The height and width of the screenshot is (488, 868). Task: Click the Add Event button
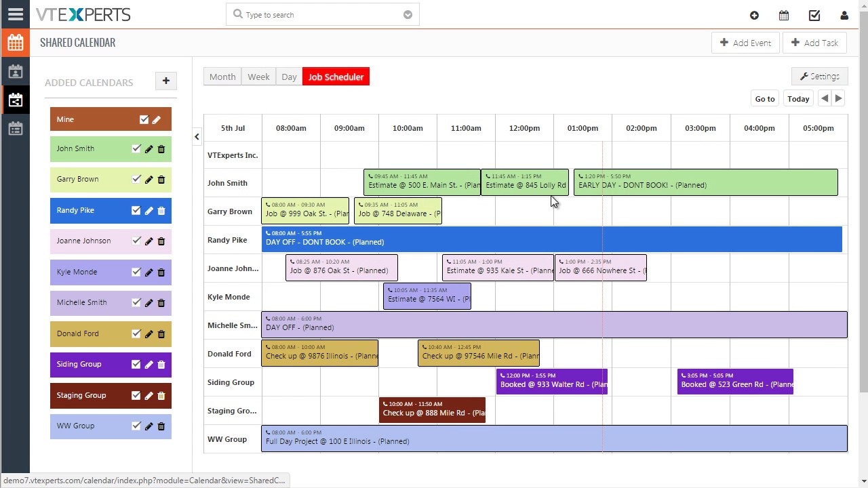(745, 43)
